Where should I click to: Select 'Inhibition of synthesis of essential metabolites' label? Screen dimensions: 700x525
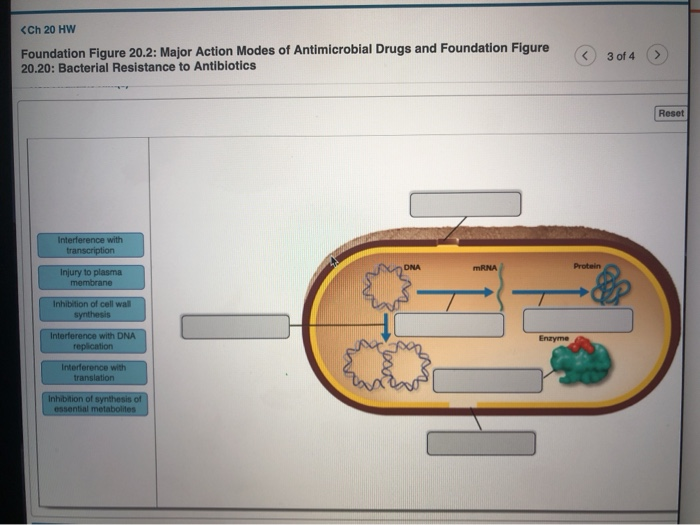tap(95, 404)
